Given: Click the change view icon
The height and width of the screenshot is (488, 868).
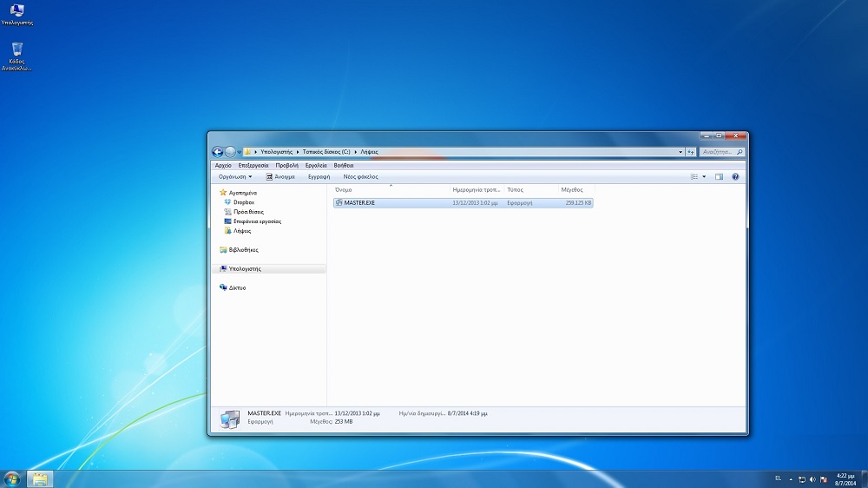Looking at the screenshot, I should tap(694, 176).
